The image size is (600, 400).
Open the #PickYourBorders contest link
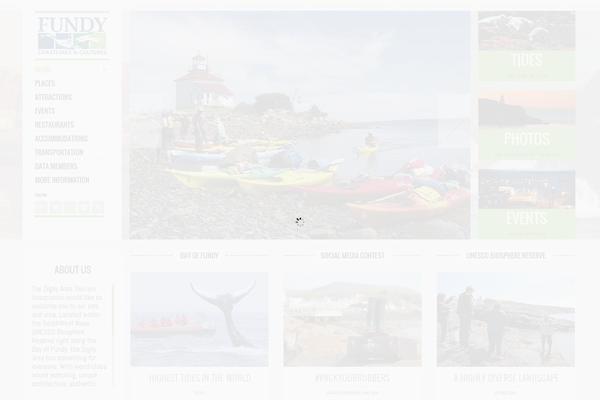pyautogui.click(x=352, y=378)
